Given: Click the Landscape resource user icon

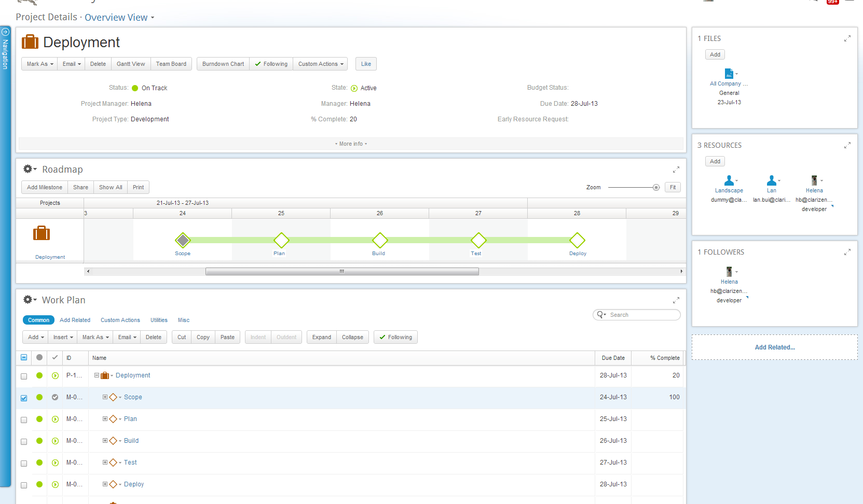Looking at the screenshot, I should [729, 180].
